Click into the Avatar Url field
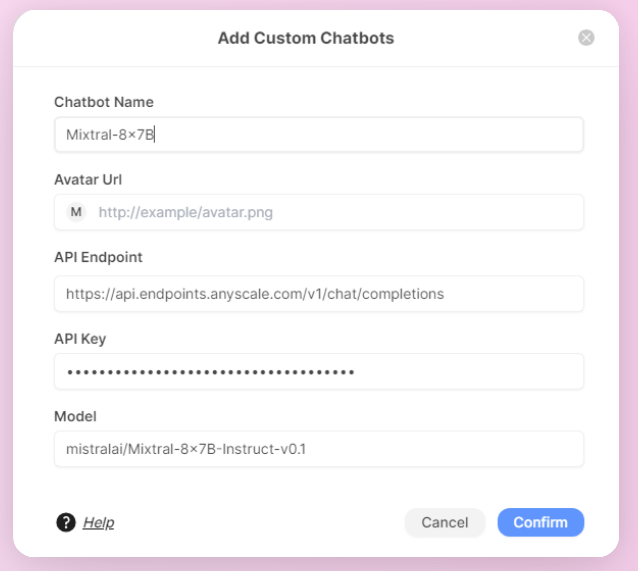This screenshot has height=571, width=638. (330, 212)
